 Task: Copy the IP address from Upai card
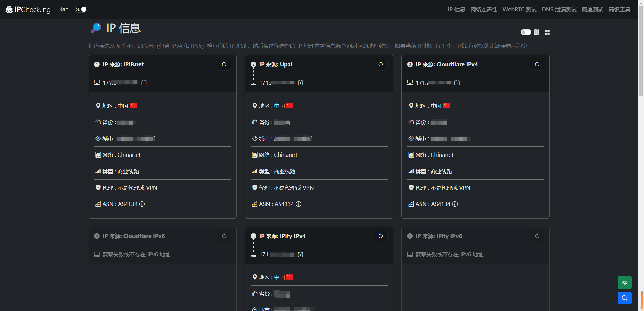[301, 83]
